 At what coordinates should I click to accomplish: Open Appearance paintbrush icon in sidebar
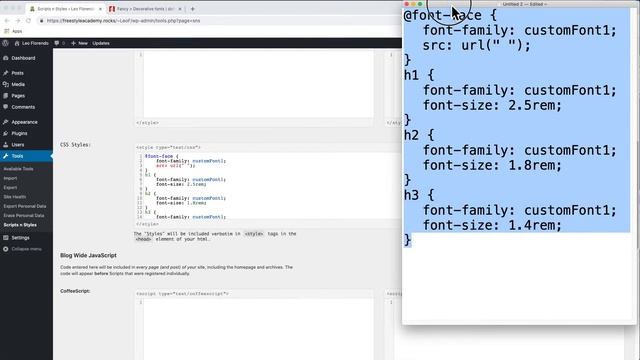coord(6,122)
